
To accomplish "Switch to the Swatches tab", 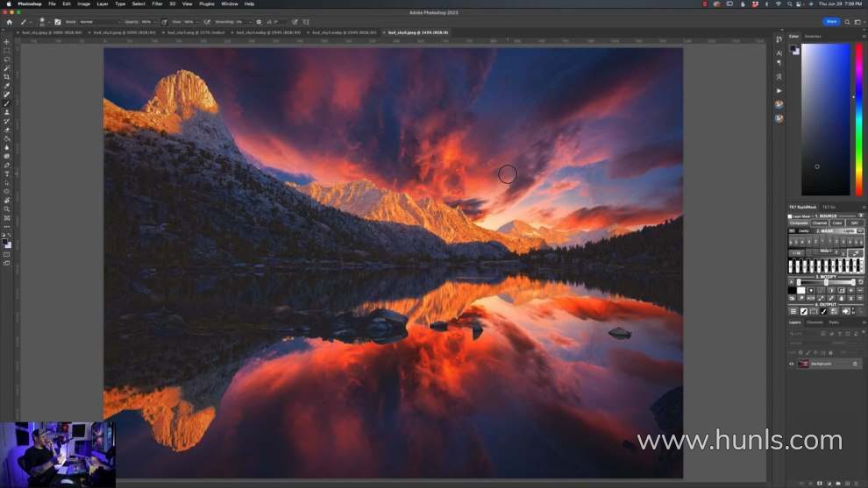I will (x=813, y=37).
